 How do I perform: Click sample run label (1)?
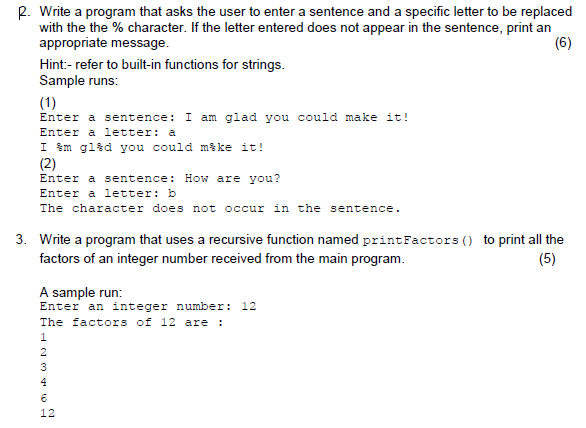tap(48, 102)
